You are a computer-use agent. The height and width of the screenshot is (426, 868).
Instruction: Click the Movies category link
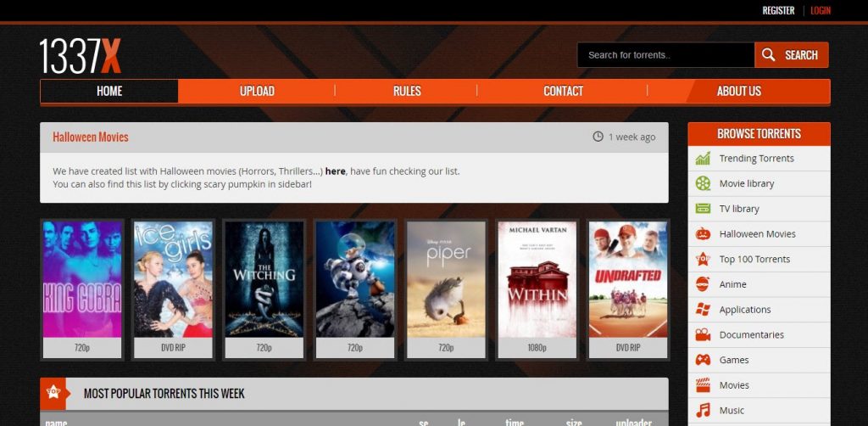[x=734, y=385]
